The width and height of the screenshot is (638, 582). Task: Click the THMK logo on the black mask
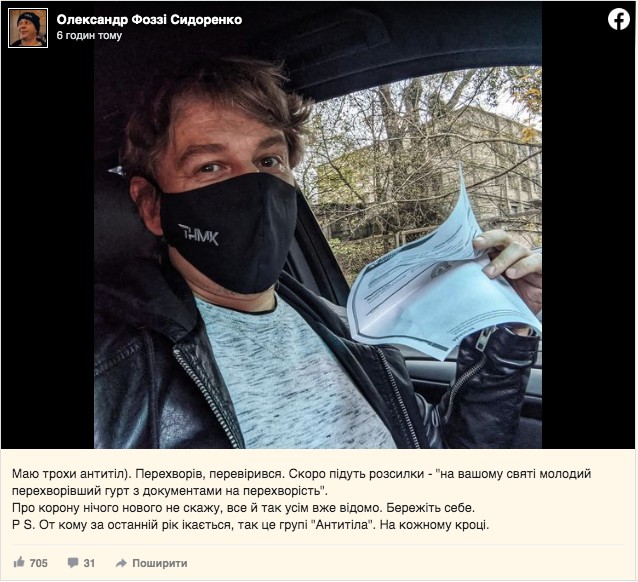coord(198,235)
